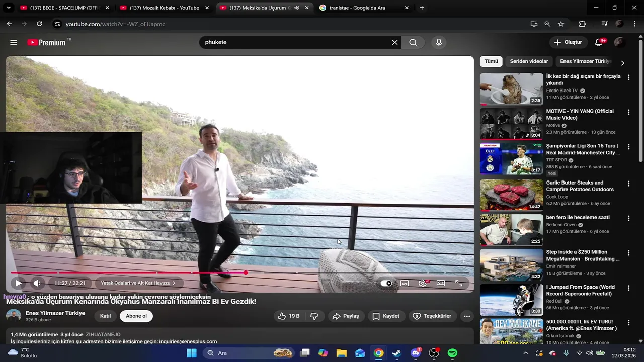
Task: Reload the page in Chrome
Action: click(39, 24)
